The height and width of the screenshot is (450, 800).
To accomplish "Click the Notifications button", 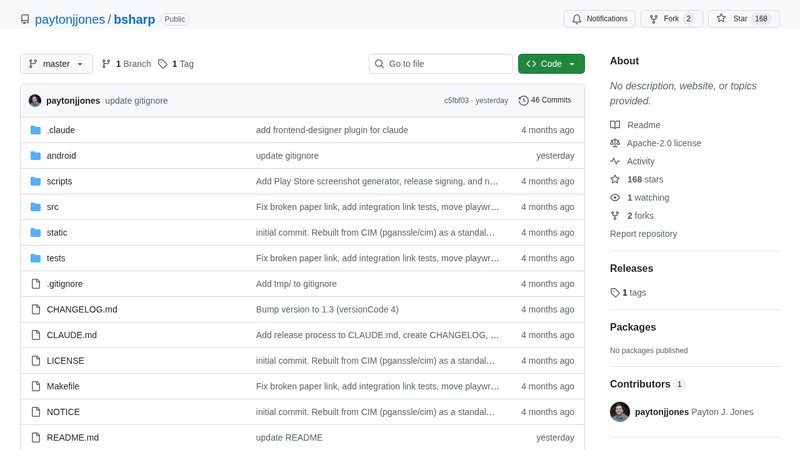I will click(x=599, y=19).
